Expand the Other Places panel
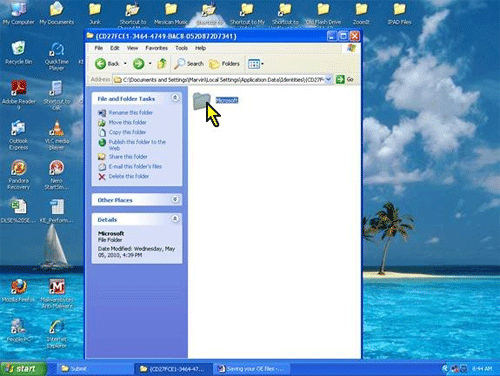The image size is (500, 376). coord(175,199)
